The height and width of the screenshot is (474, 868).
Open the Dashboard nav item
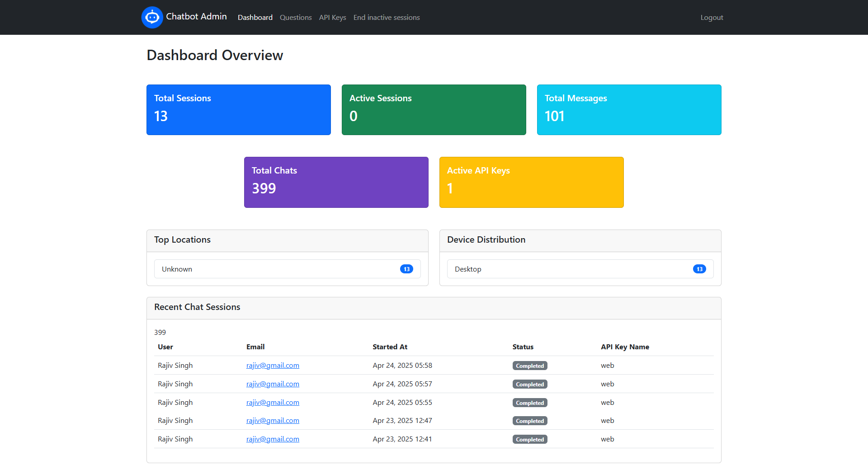[255, 17]
